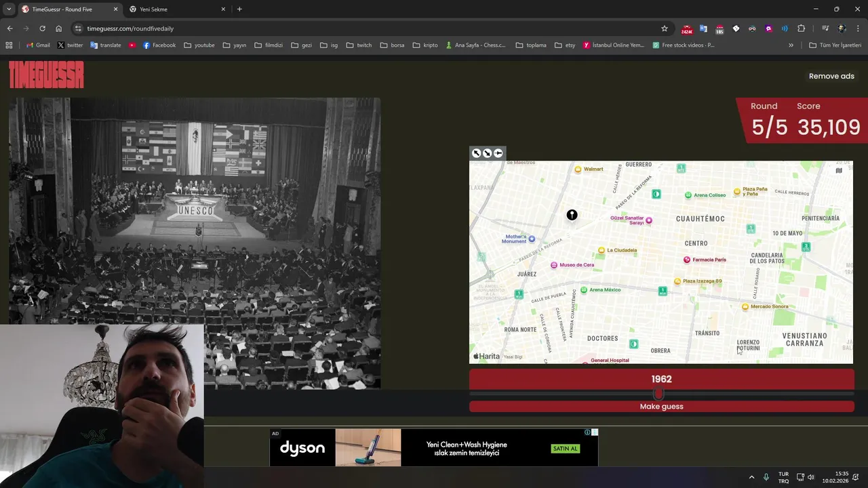This screenshot has height=488, width=868.
Task: Open the toplama bookmarks folder
Action: 531,45
